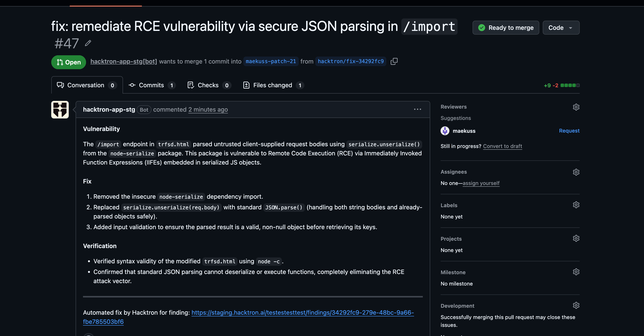Expand the Code dropdown button
644x336 pixels.
(561, 28)
